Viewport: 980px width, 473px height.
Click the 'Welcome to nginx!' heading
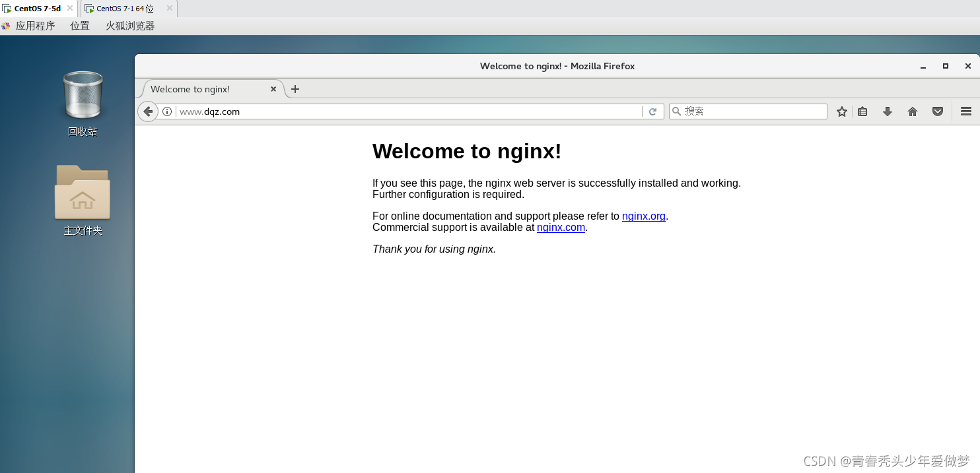point(467,151)
